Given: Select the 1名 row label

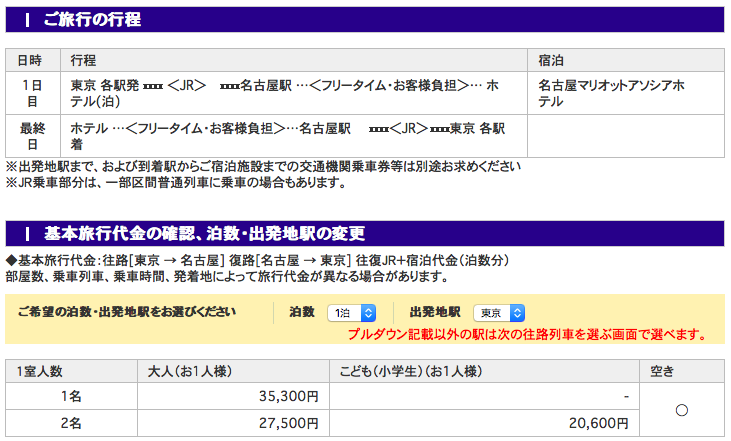Looking at the screenshot, I should click(x=71, y=396).
